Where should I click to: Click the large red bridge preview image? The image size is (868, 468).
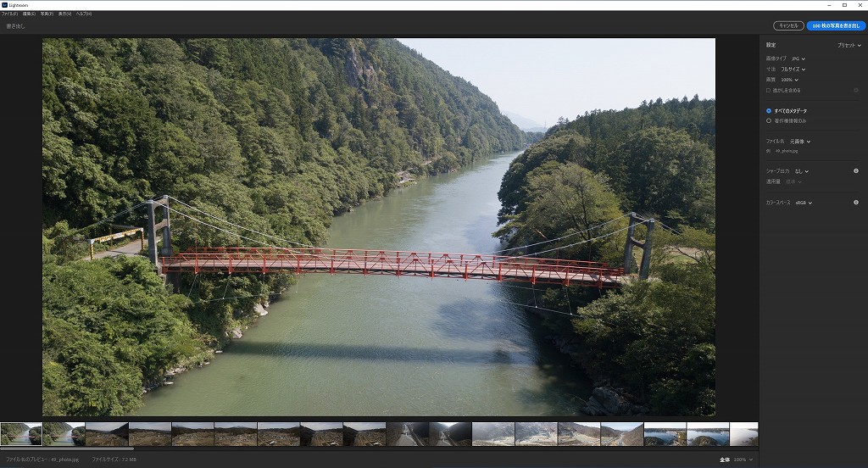point(379,227)
